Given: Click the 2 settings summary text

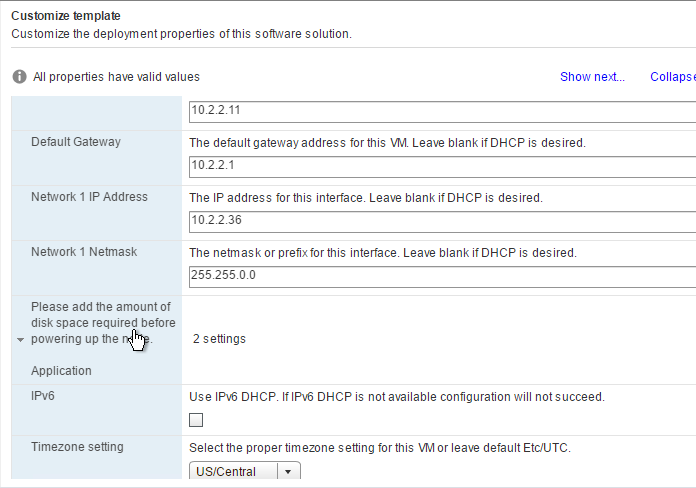Looking at the screenshot, I should [x=219, y=339].
